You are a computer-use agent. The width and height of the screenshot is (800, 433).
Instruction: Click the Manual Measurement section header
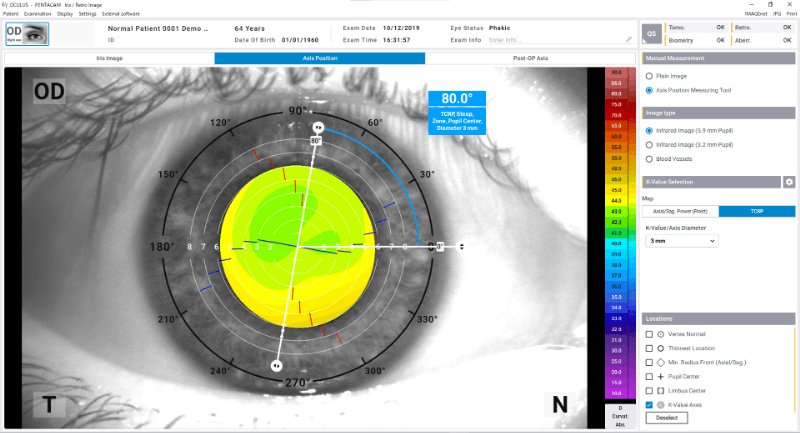click(718, 58)
